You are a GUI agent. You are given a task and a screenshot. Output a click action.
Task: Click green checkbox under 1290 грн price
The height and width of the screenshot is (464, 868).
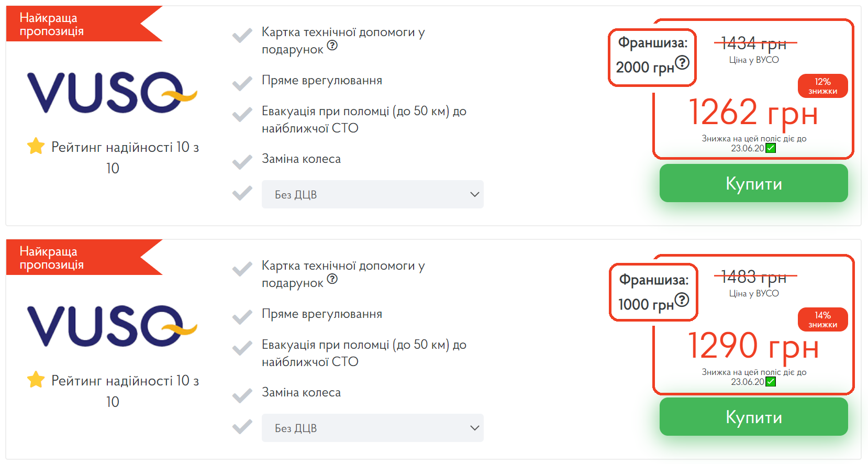[x=770, y=382]
